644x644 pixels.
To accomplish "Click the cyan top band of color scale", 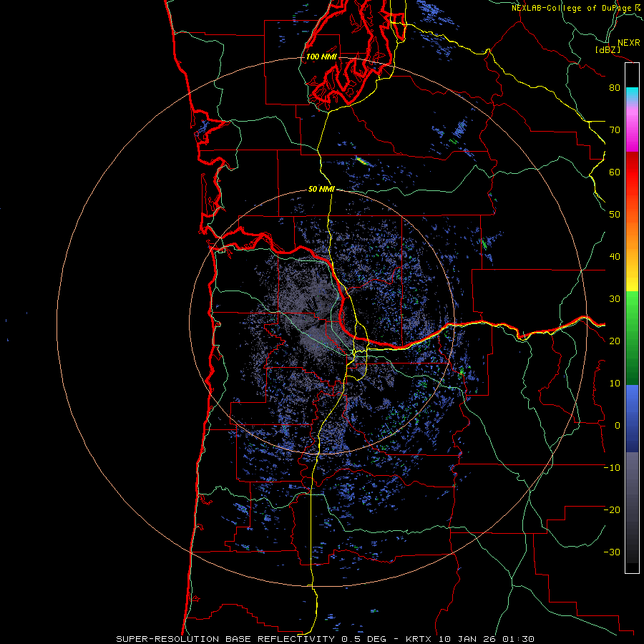I will coord(632,95).
